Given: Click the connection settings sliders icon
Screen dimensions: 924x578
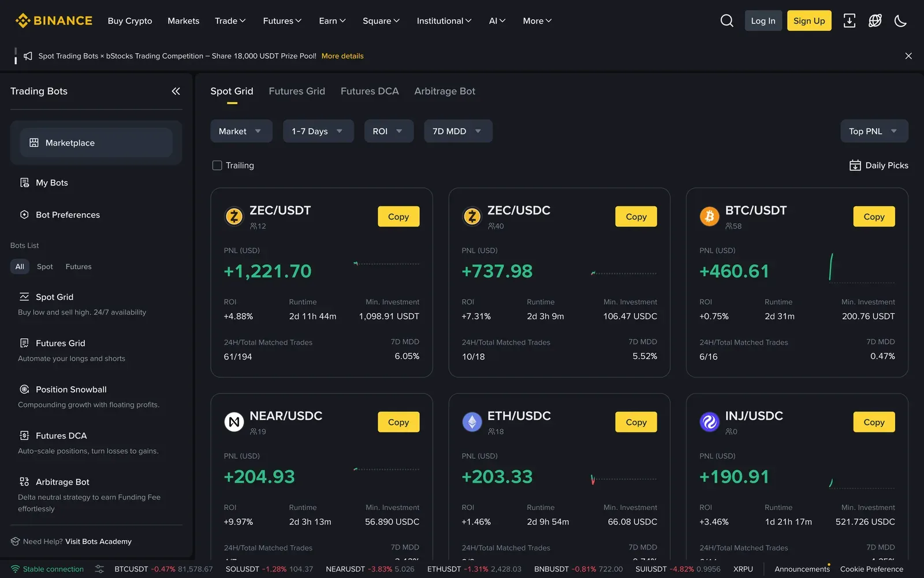Looking at the screenshot, I should pos(99,569).
